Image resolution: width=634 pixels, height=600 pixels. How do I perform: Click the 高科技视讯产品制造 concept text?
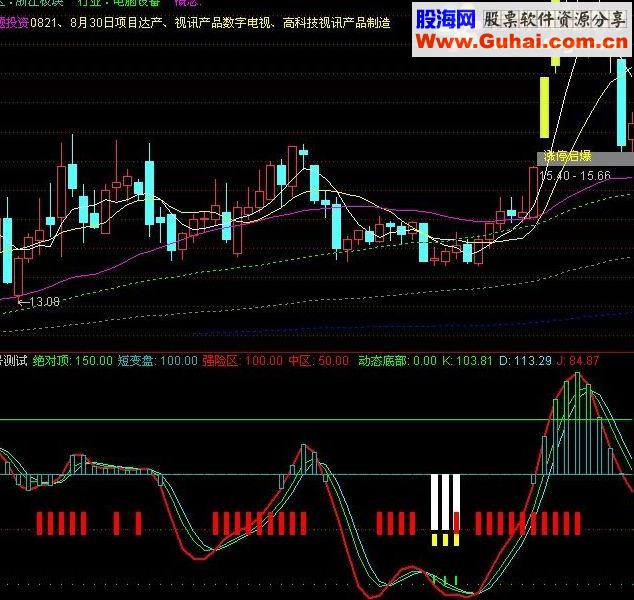pyautogui.click(x=336, y=23)
